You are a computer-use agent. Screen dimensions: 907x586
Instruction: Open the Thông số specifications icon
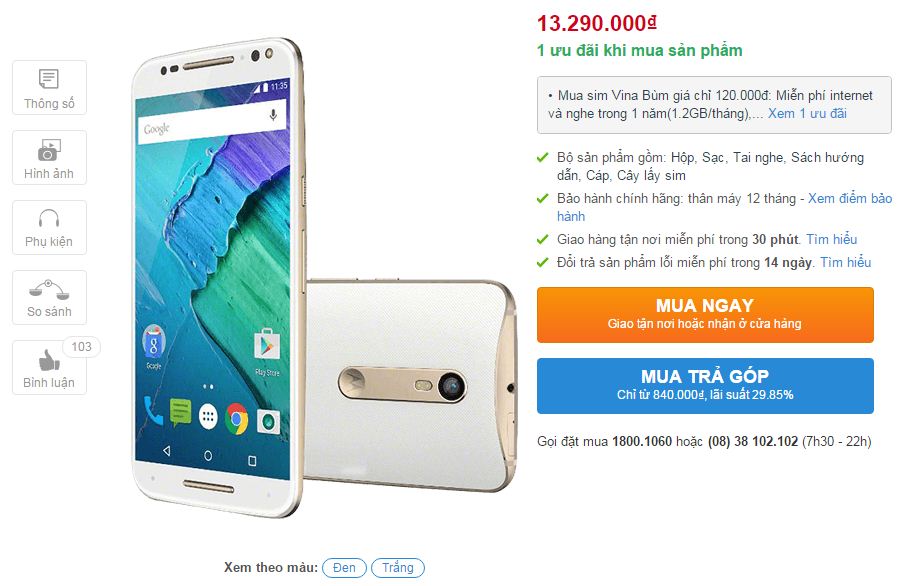(x=49, y=87)
